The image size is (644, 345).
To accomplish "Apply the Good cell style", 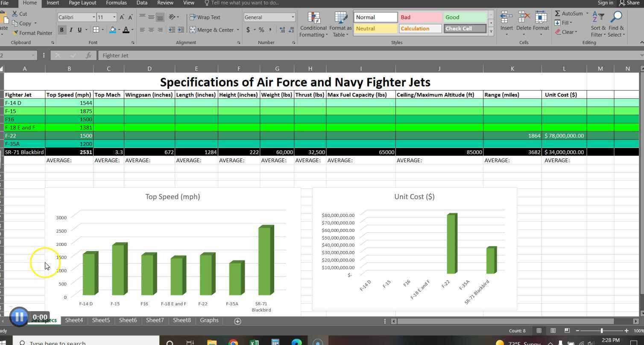I will pyautogui.click(x=465, y=18).
